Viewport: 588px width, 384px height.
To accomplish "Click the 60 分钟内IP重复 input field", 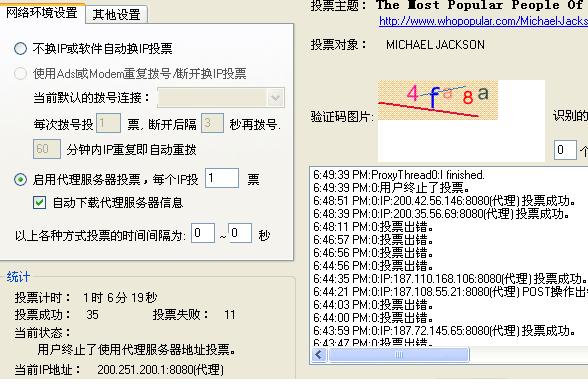I will point(47,149).
